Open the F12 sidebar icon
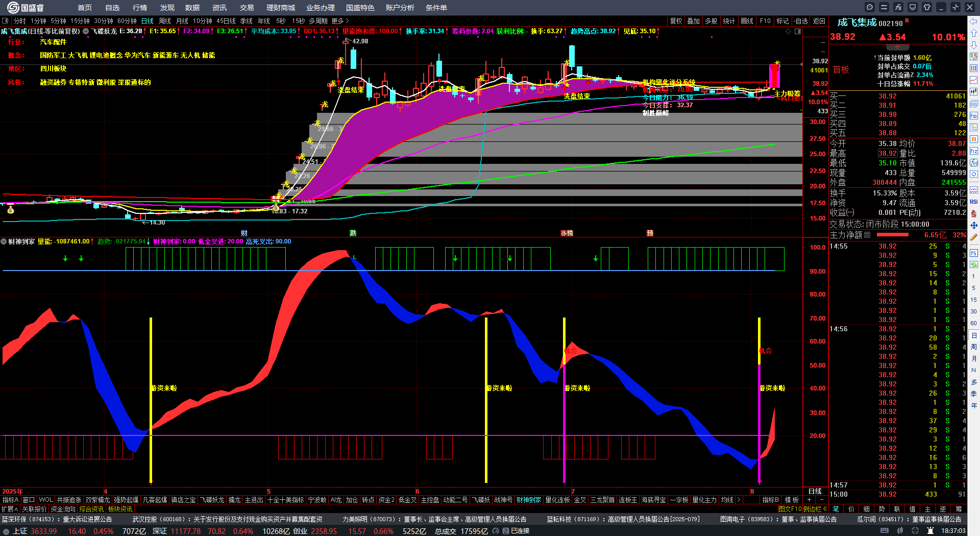Viewport: 980px width, 536px height. (974, 151)
